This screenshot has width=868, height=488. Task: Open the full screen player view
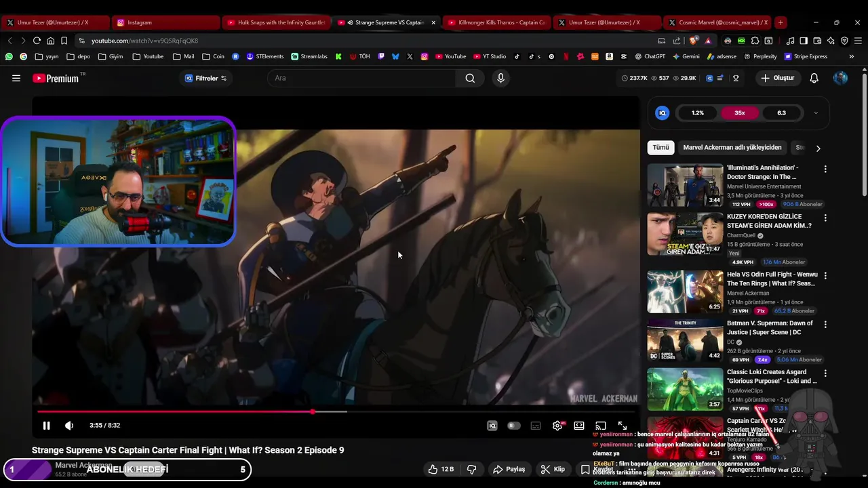pos(623,426)
